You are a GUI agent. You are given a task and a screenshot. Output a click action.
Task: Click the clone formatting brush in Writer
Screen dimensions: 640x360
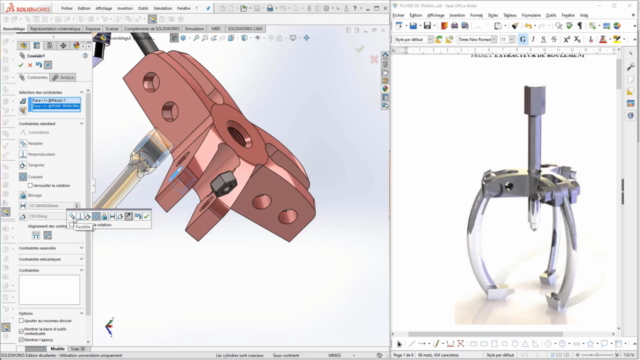pos(515,26)
